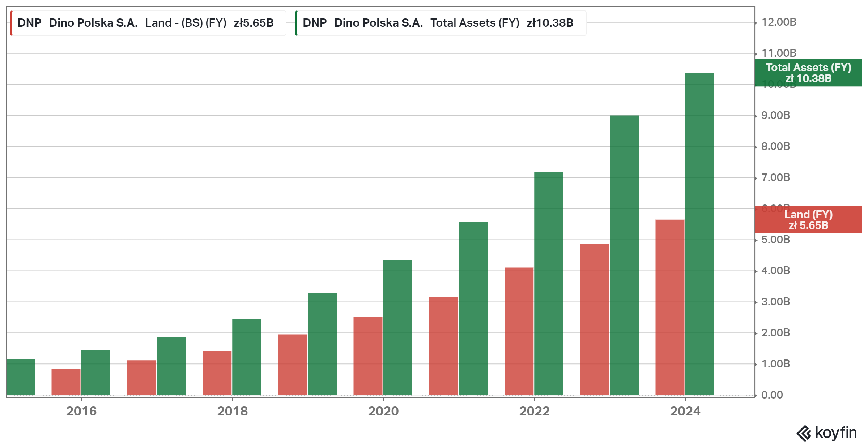The image size is (868, 448).
Task: Click the zł10.38B value in the legend
Action: (x=550, y=23)
